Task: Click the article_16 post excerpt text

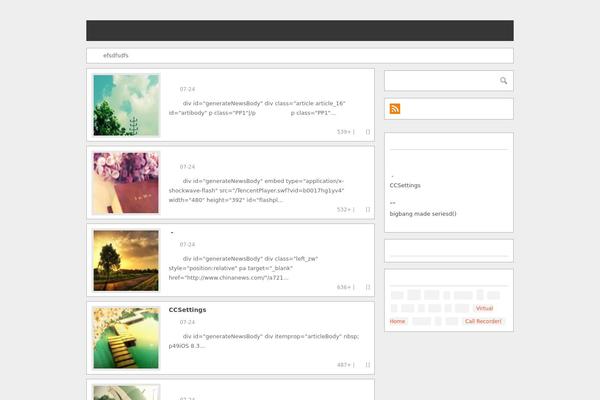Action: (x=257, y=108)
